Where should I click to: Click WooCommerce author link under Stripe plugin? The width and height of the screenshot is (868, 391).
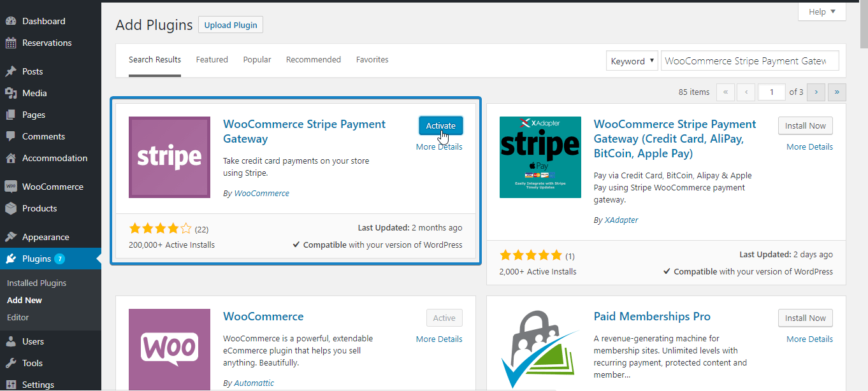261,193
